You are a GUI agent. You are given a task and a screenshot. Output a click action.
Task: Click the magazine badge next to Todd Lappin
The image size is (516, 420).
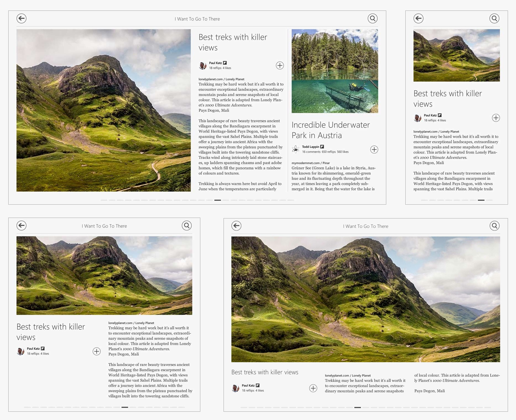point(322,147)
